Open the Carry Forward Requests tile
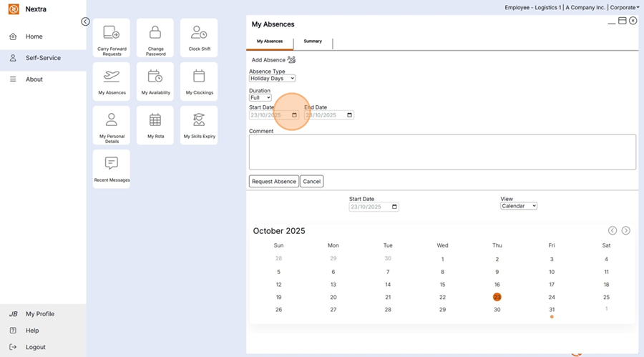 pos(112,38)
